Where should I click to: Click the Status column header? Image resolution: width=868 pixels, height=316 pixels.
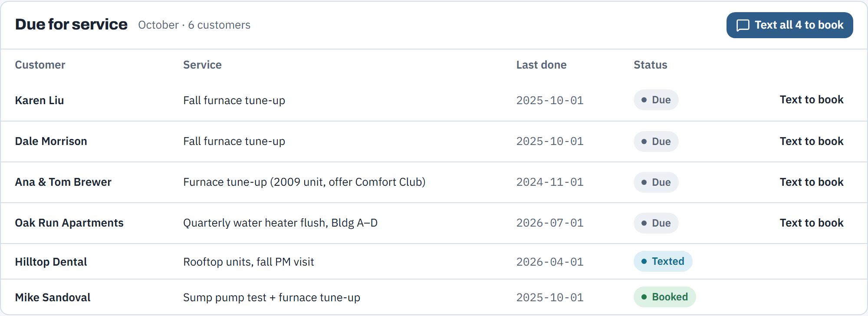(x=650, y=65)
